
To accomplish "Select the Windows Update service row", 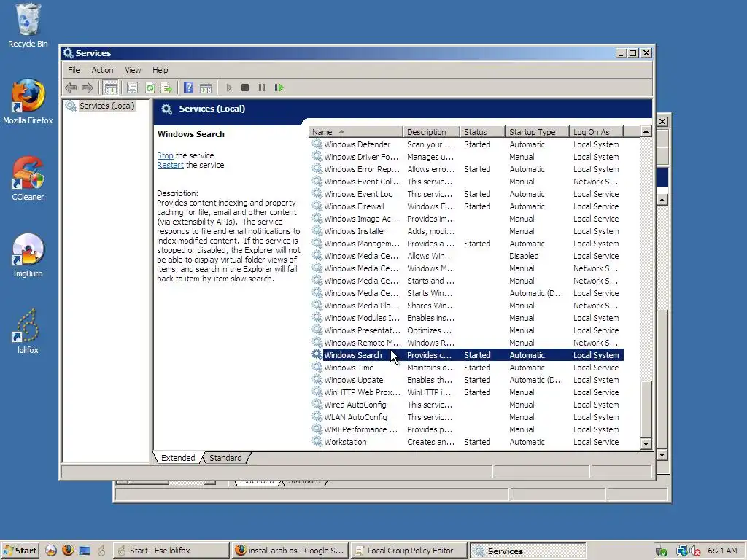I will 466,380.
